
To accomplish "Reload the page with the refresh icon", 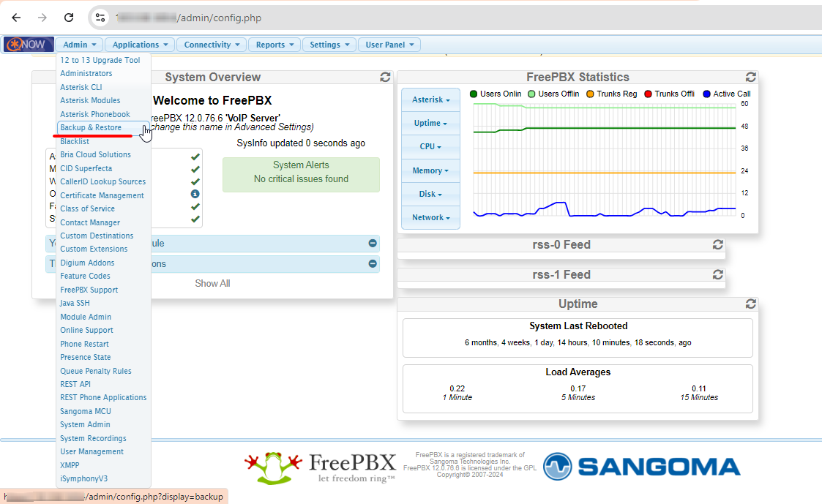I will pos(69,18).
